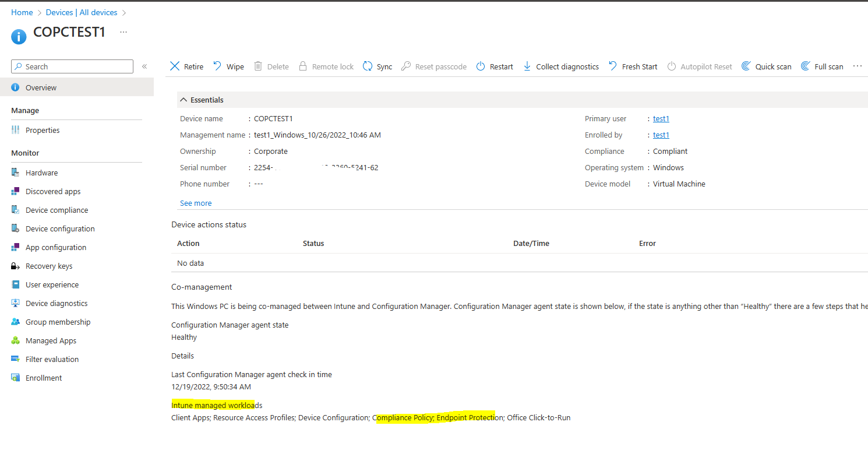This screenshot has height=450, width=868.
Task: Click the Collect diagnostics download icon
Action: coord(527,66)
